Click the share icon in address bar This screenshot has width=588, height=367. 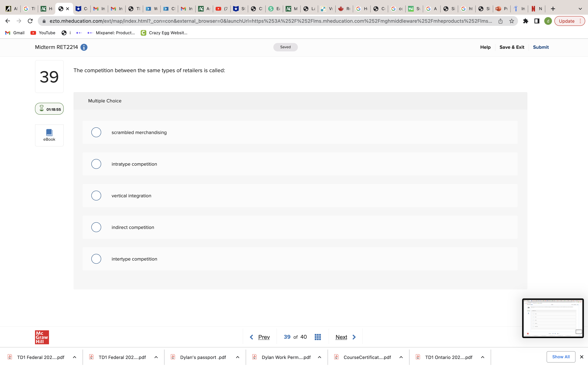(500, 21)
